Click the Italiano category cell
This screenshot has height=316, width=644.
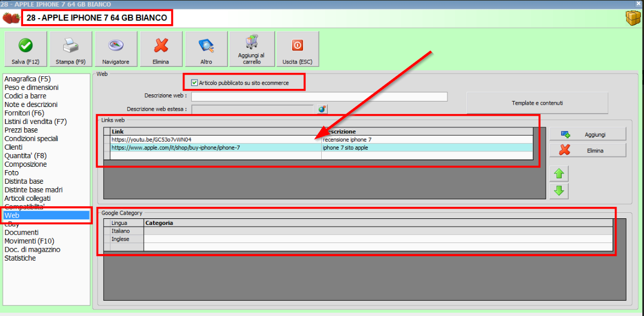378,231
